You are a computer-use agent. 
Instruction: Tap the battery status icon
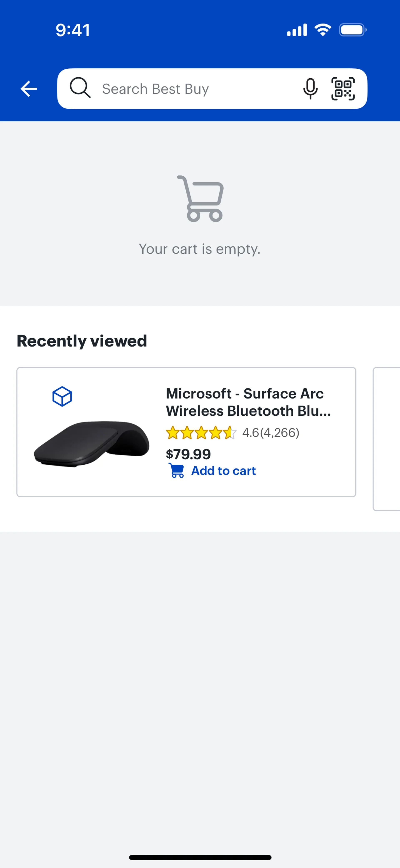tap(352, 30)
